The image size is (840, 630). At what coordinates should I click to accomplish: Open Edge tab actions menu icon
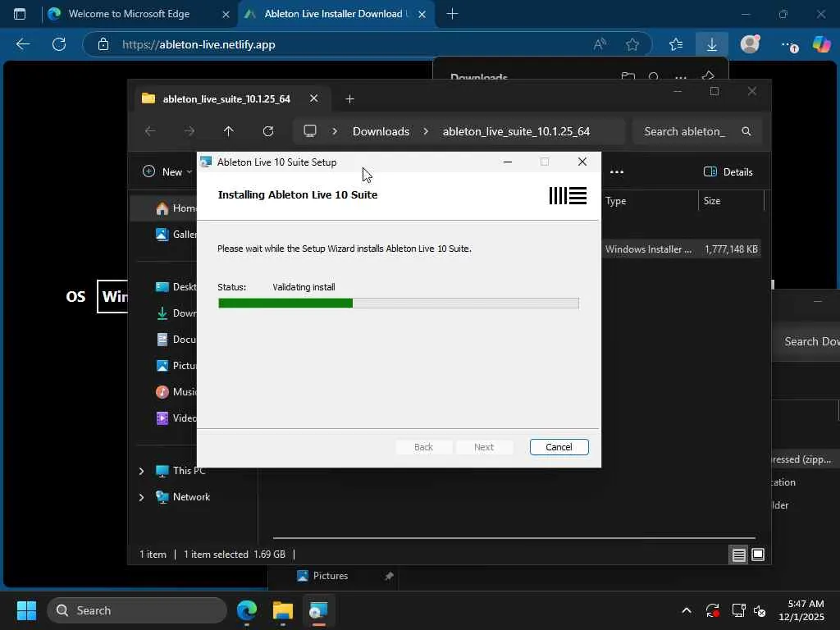20,14
